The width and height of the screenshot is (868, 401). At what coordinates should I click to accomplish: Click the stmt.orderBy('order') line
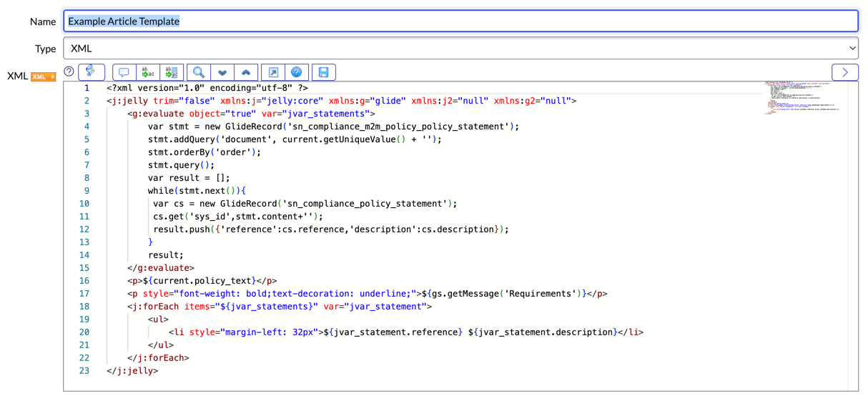[204, 152]
